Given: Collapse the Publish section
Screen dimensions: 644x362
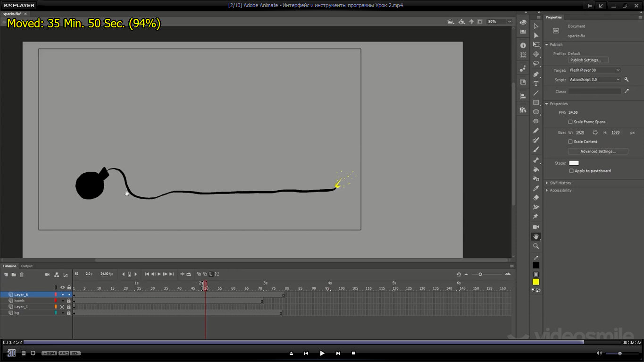Looking at the screenshot, I should click(547, 45).
